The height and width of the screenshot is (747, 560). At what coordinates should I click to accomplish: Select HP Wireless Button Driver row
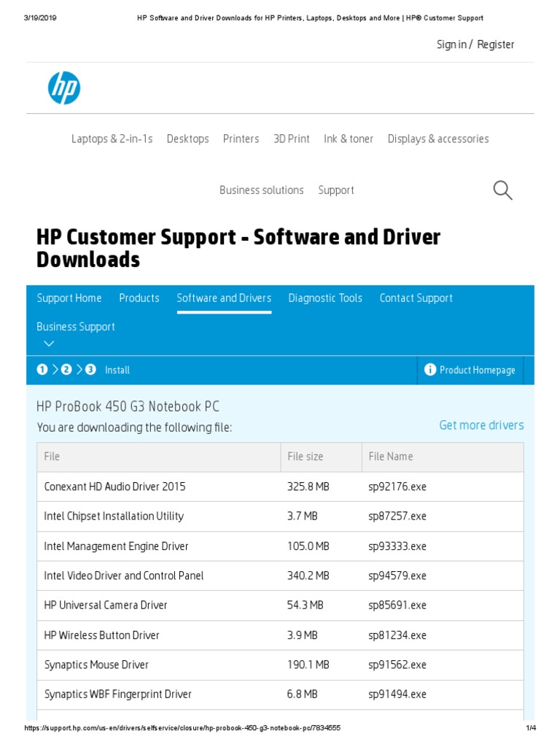(x=280, y=635)
